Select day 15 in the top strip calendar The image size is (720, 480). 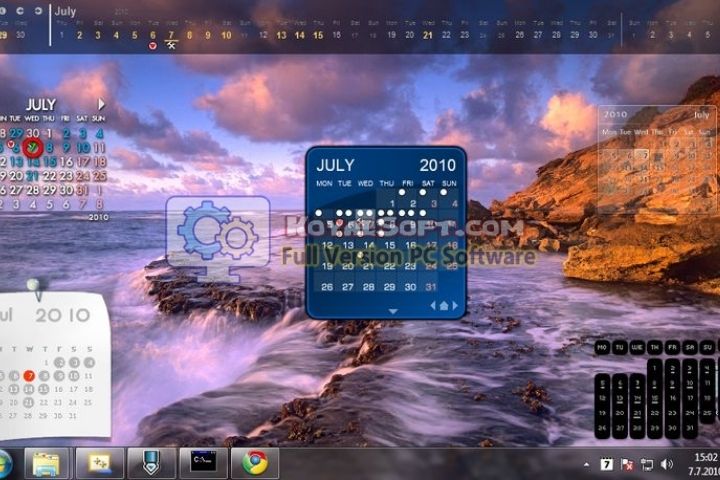(318, 35)
